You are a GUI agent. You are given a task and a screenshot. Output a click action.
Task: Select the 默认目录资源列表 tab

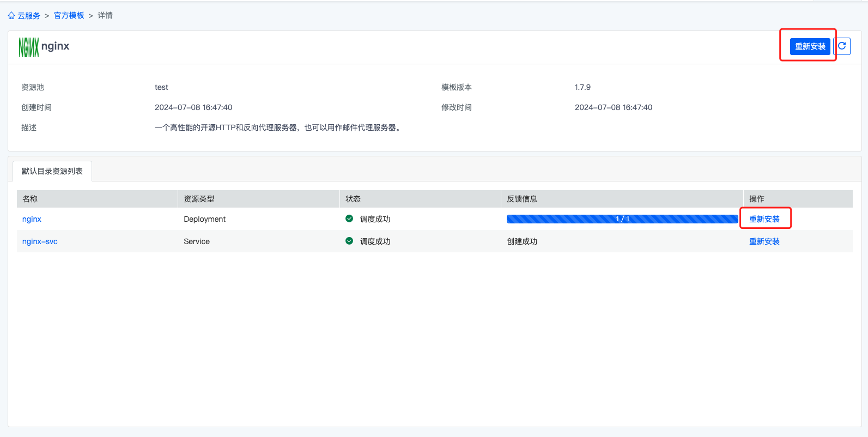point(52,171)
